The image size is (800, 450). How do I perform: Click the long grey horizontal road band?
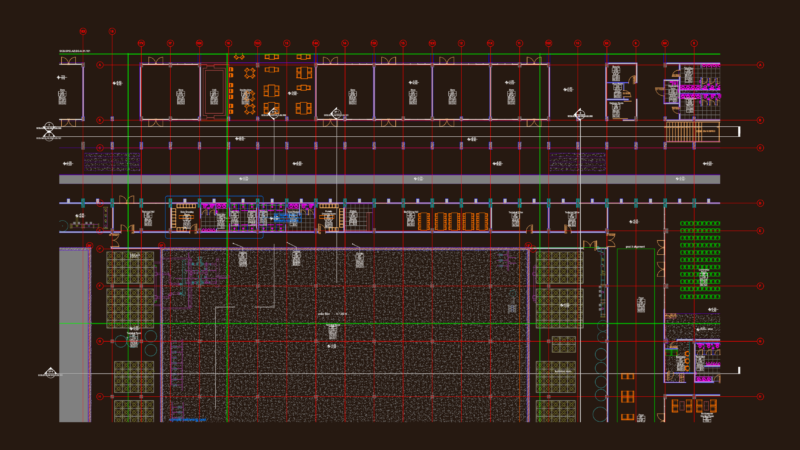coord(389,179)
